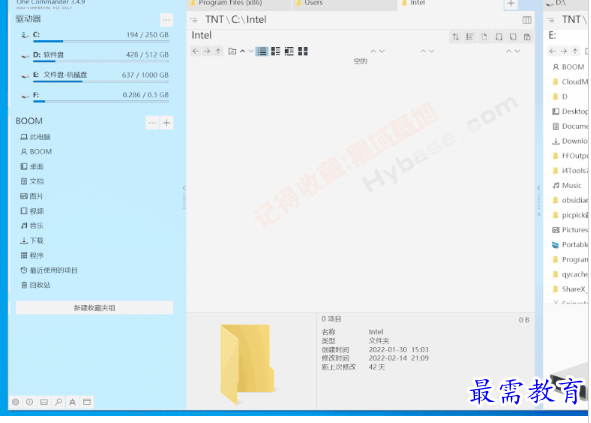591x423 pixels.
Task: Switch to the two-column details view
Action: pos(276,51)
